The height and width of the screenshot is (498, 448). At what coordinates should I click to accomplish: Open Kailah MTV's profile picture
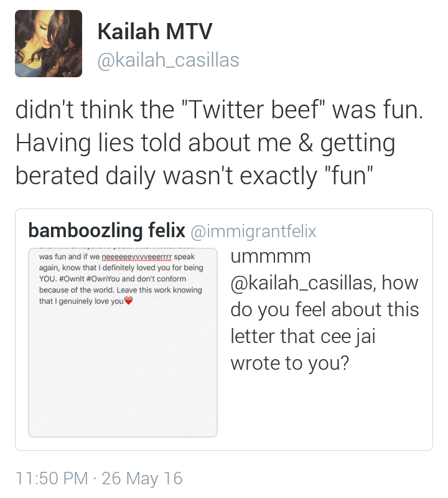pos(49,44)
